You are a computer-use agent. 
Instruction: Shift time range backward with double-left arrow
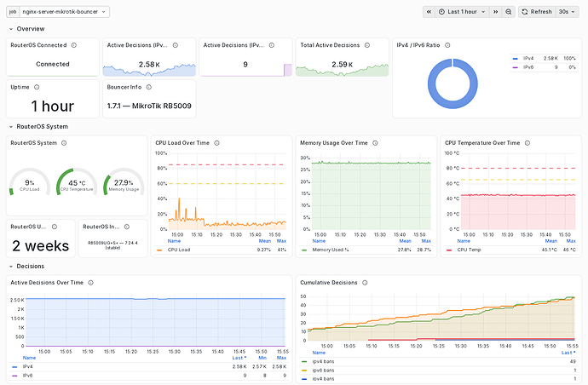[429, 12]
